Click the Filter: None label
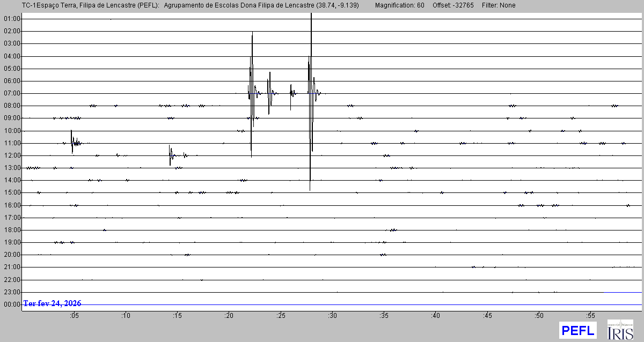This screenshot has width=644, height=342. pyautogui.click(x=499, y=5)
